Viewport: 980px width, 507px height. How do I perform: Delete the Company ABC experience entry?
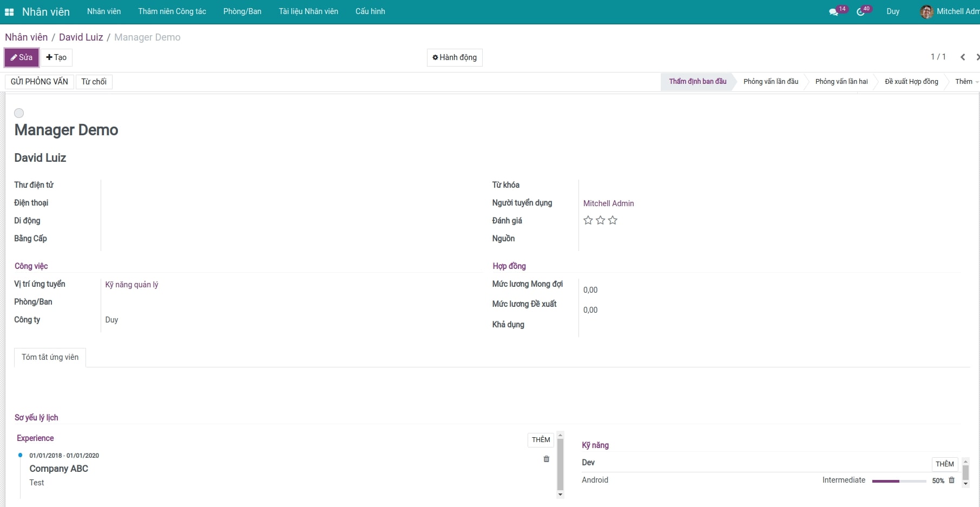[546, 459]
